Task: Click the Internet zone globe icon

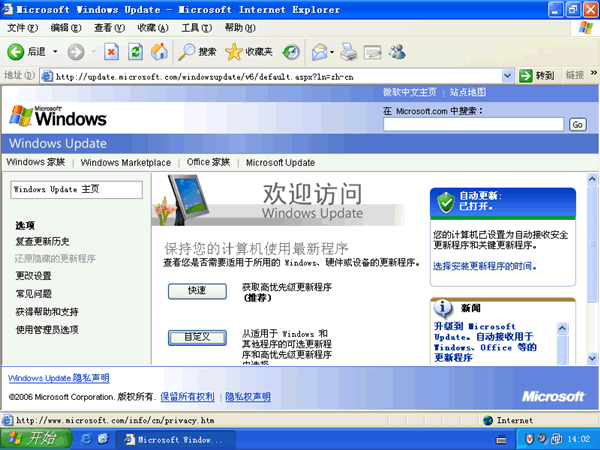Action: 488,421
